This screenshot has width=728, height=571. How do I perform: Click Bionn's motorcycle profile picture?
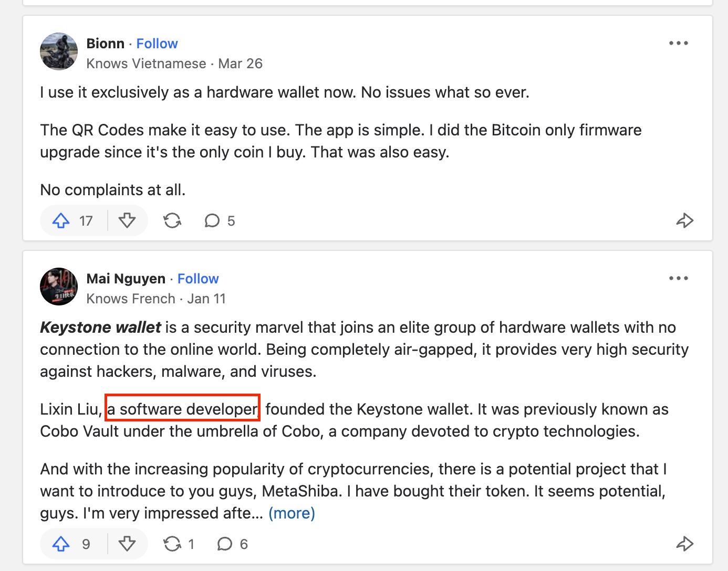(x=59, y=52)
